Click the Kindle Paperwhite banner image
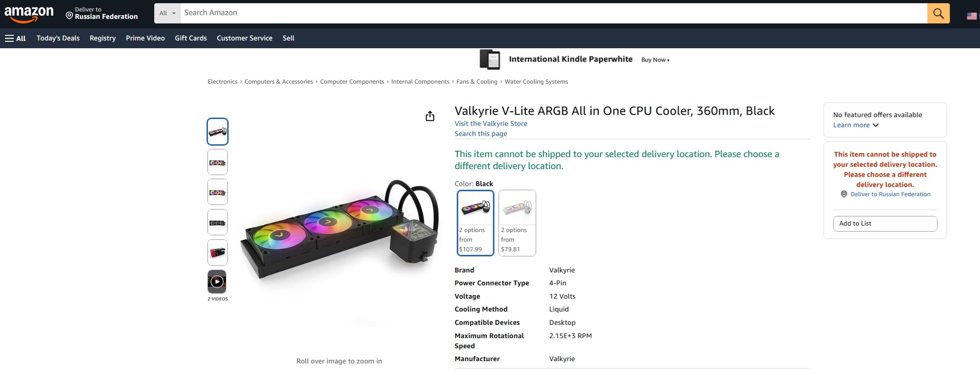980x374 pixels. coord(490,59)
